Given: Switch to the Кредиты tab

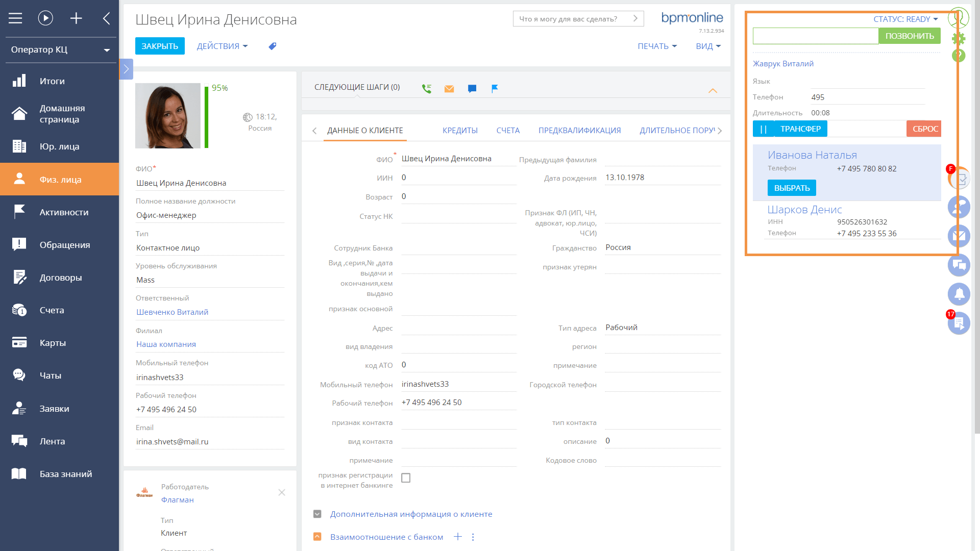Looking at the screenshot, I should tap(460, 130).
